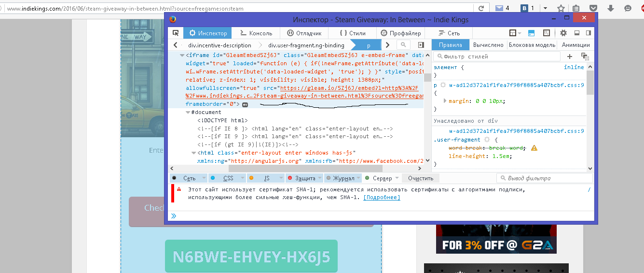
Task: Dock devtools to the side of browser
Action: tap(589, 33)
